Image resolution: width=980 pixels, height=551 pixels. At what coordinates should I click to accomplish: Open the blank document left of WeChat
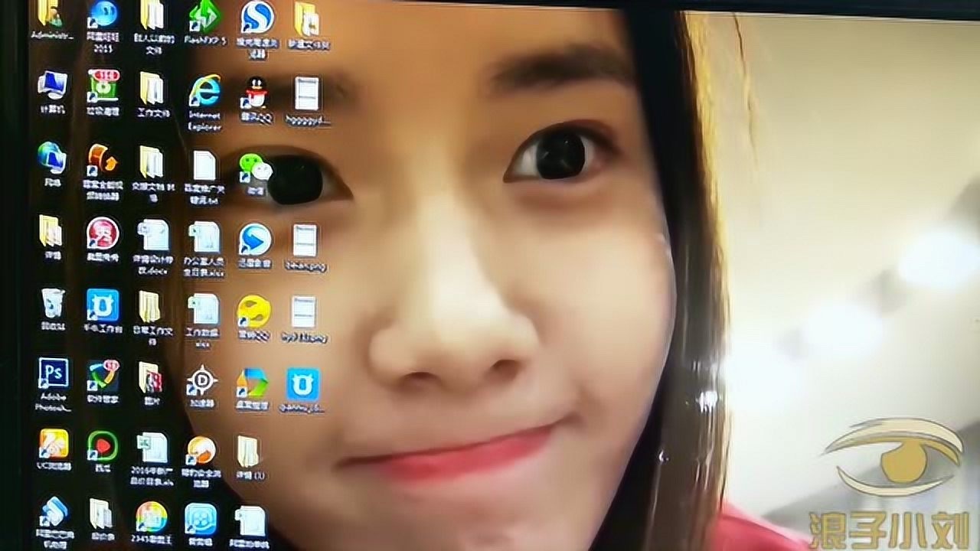coord(204,166)
